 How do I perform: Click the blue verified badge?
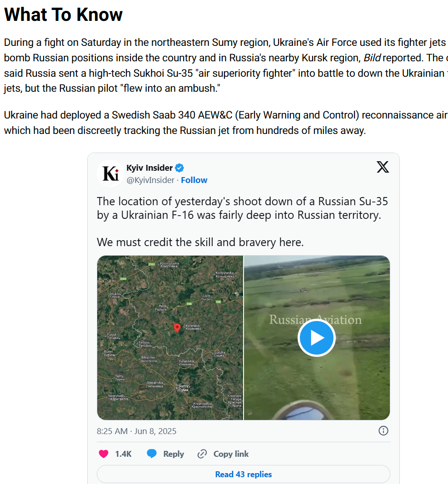tap(180, 168)
